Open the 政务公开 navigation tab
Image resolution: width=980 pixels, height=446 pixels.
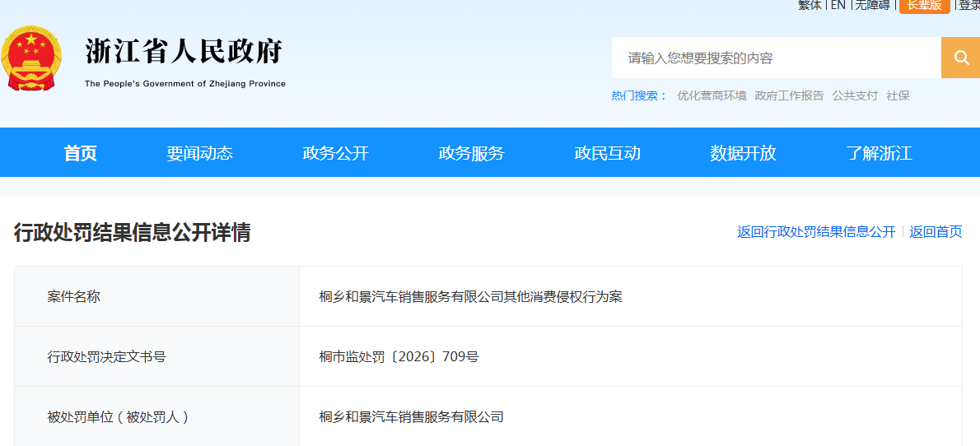[336, 153]
